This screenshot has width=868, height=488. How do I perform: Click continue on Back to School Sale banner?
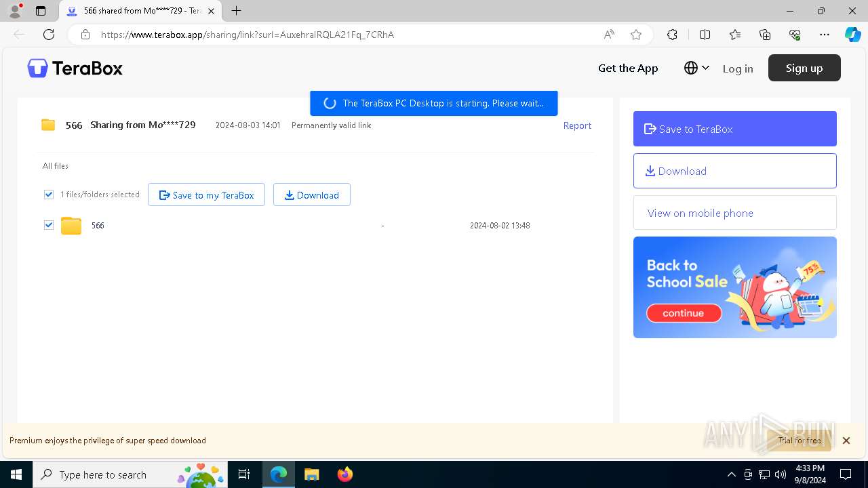pyautogui.click(x=684, y=313)
